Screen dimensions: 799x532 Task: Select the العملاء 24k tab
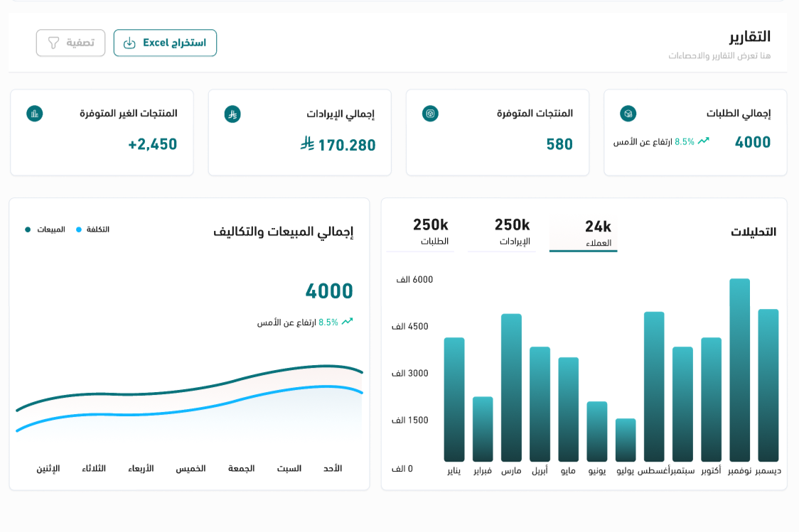(584, 234)
